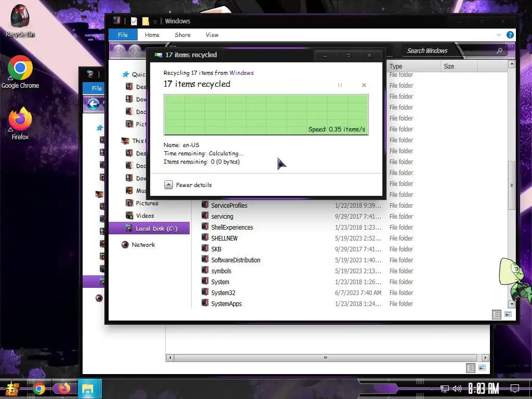
Task: Click the green recycling progress graph
Action: (266, 115)
